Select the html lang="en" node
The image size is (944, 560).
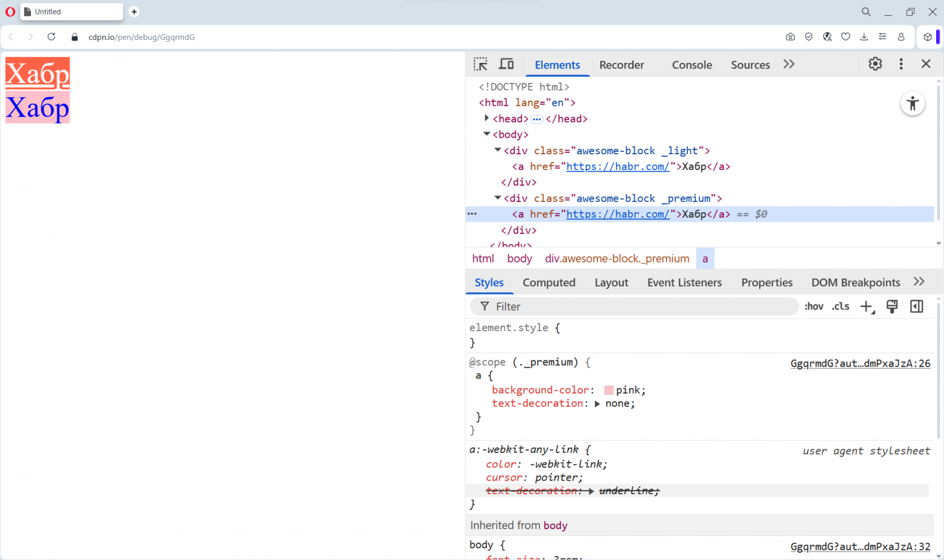[527, 103]
